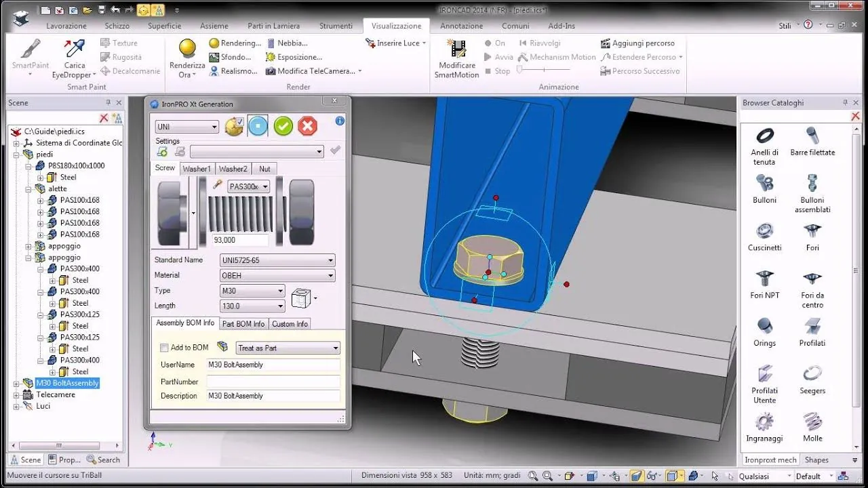Viewport: 868px width, 488px height.
Task: Open the Anelli di tenuta catalog item
Action: (765, 146)
